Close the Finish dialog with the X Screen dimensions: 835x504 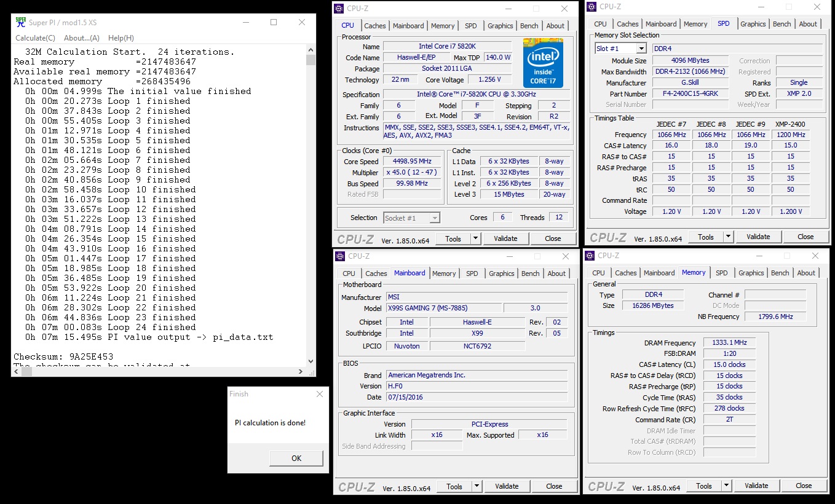point(319,394)
